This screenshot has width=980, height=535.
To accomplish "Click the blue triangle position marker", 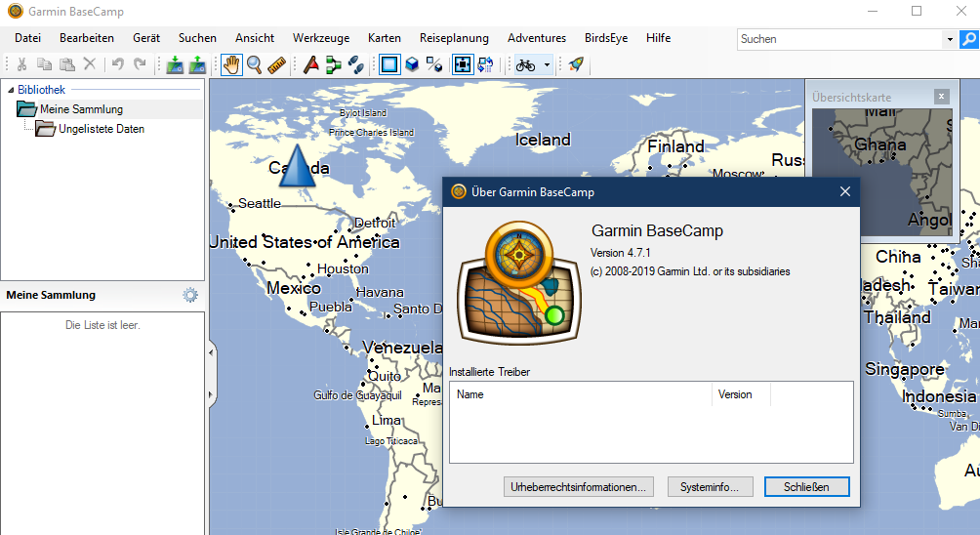I will pos(297,166).
